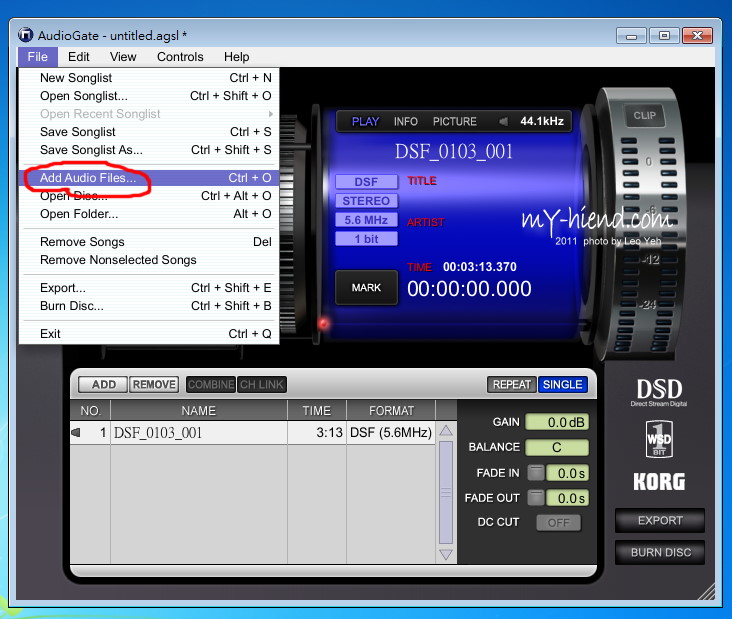Image resolution: width=732 pixels, height=619 pixels.
Task: Click the GAIN 0.0 dB value field
Action: [557, 422]
